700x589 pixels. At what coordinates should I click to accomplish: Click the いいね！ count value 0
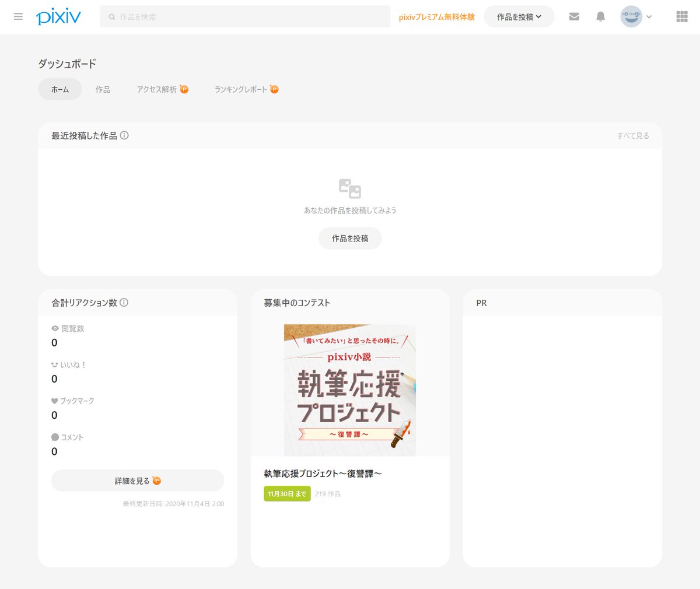click(54, 378)
